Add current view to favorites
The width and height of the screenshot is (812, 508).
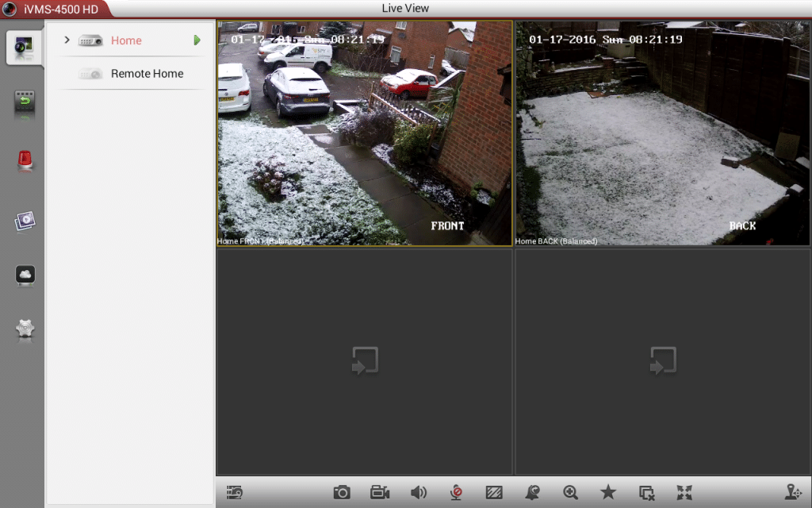point(607,492)
